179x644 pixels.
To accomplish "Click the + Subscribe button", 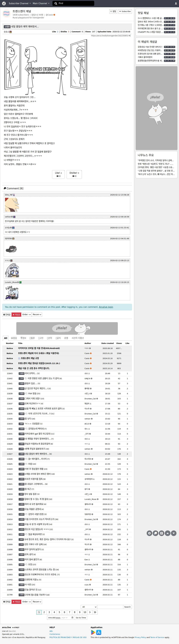I will click(125, 11).
